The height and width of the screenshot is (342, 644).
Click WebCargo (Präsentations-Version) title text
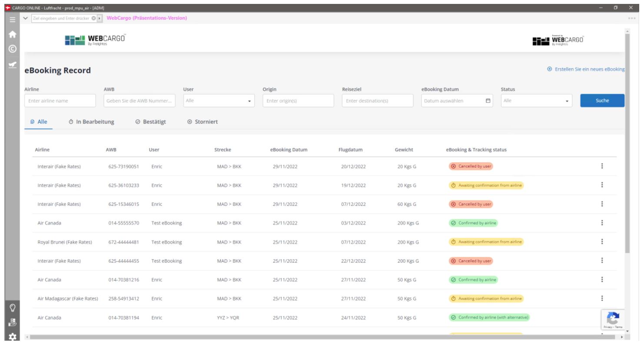(147, 18)
